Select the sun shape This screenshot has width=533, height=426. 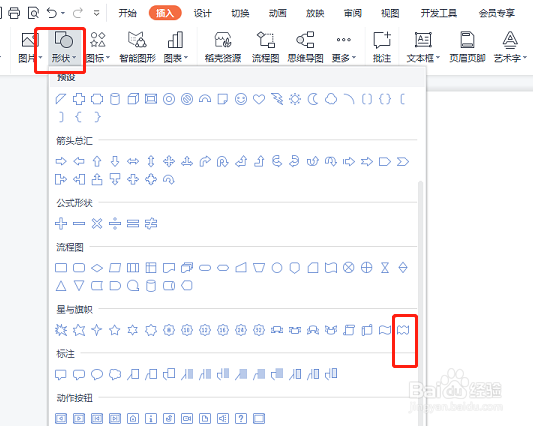(x=295, y=99)
